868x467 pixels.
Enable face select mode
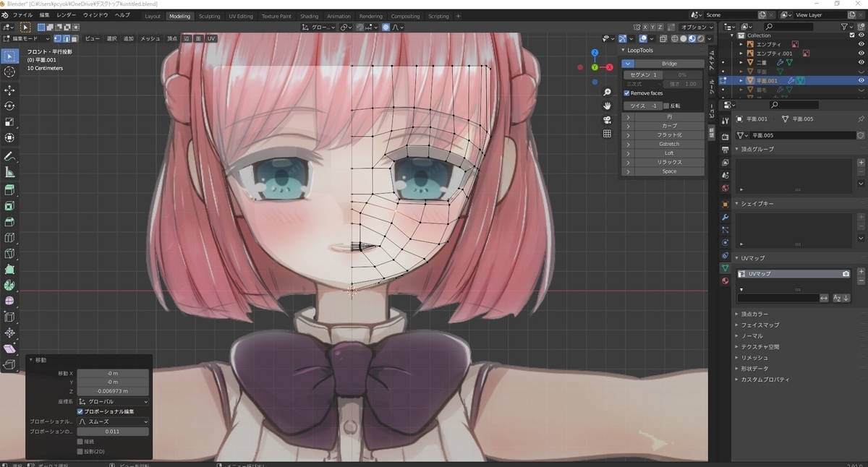point(75,38)
